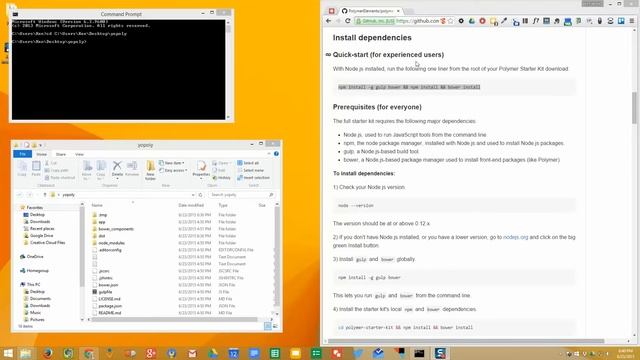This screenshot has height=360, width=640.
Task: Switch to Share tab in Explorer
Action: tap(61, 154)
